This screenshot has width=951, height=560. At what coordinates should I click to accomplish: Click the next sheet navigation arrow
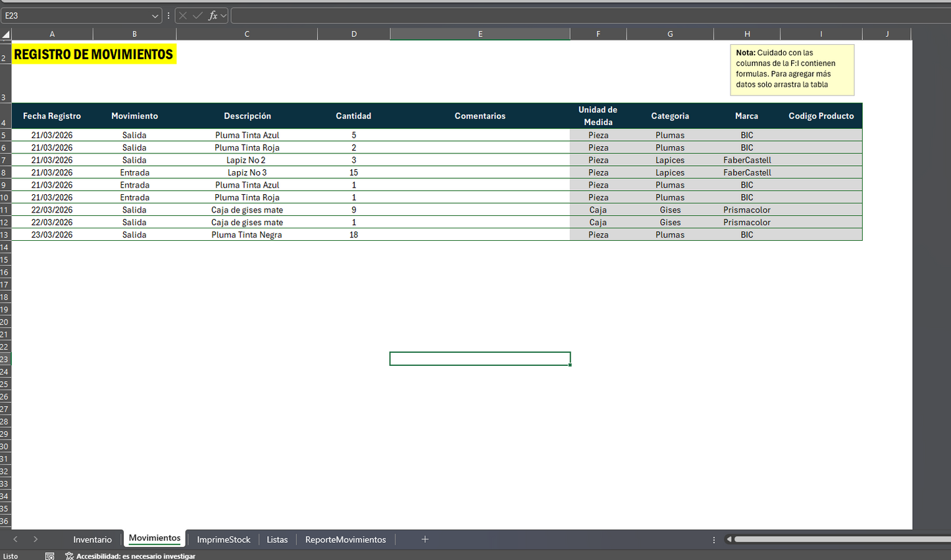tap(36, 539)
